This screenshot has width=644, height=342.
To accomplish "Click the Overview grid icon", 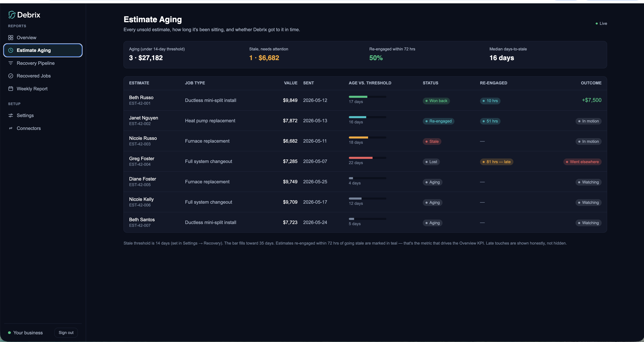I will 10,38.
